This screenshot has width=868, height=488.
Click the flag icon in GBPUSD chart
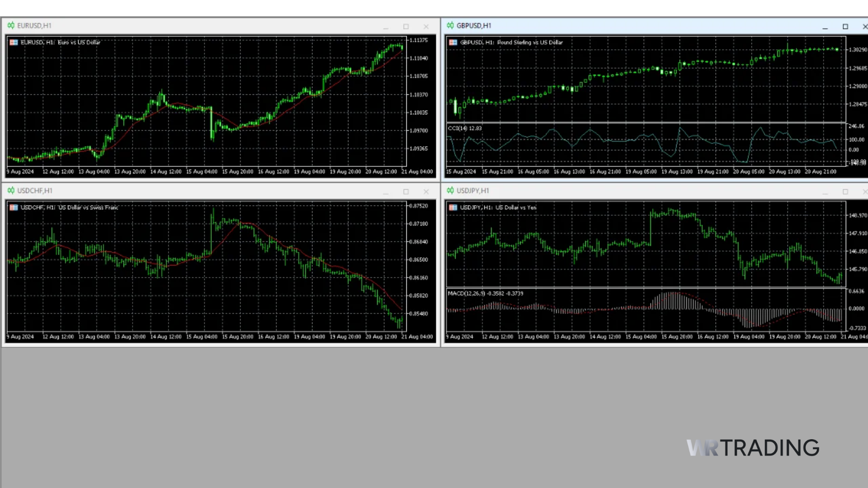(x=453, y=42)
